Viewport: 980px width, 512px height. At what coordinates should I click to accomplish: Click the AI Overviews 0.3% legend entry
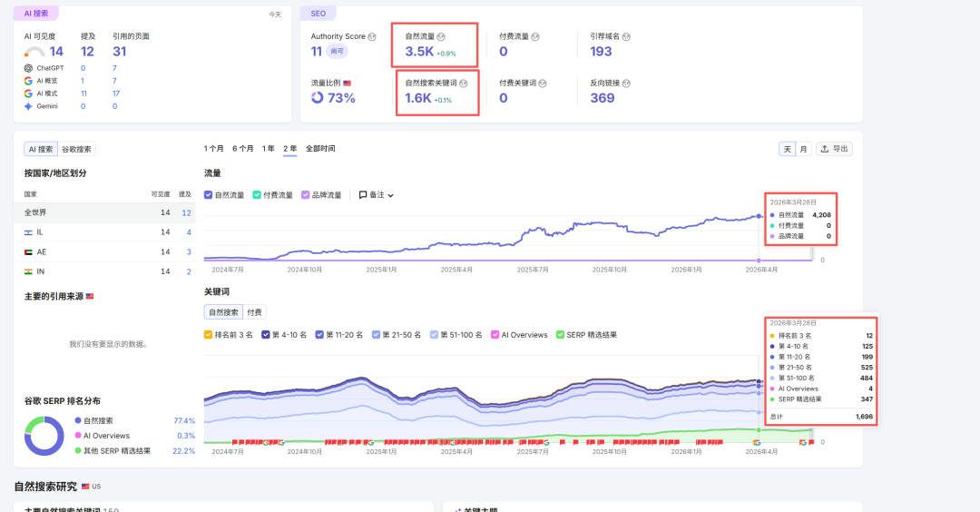[134, 436]
